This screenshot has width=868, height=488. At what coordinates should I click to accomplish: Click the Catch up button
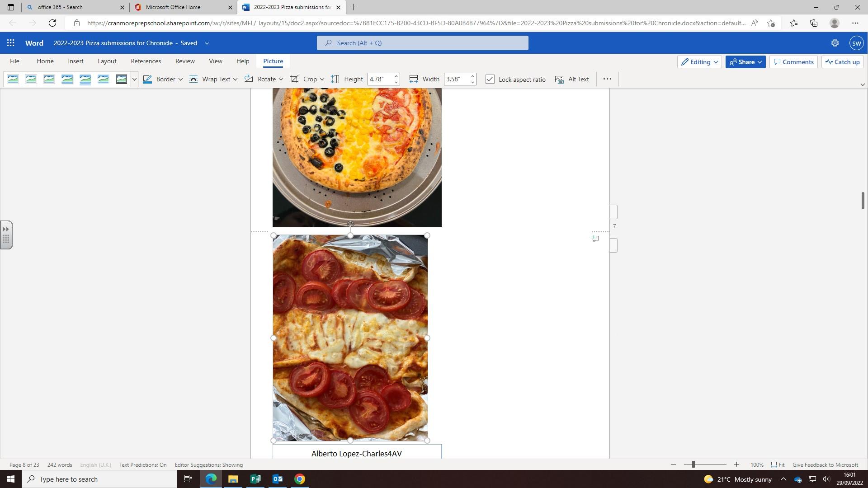pyautogui.click(x=842, y=62)
